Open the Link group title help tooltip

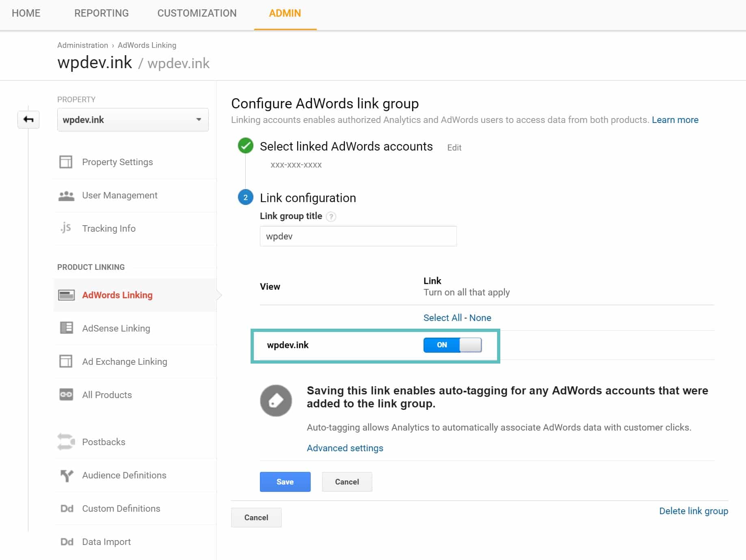click(331, 217)
